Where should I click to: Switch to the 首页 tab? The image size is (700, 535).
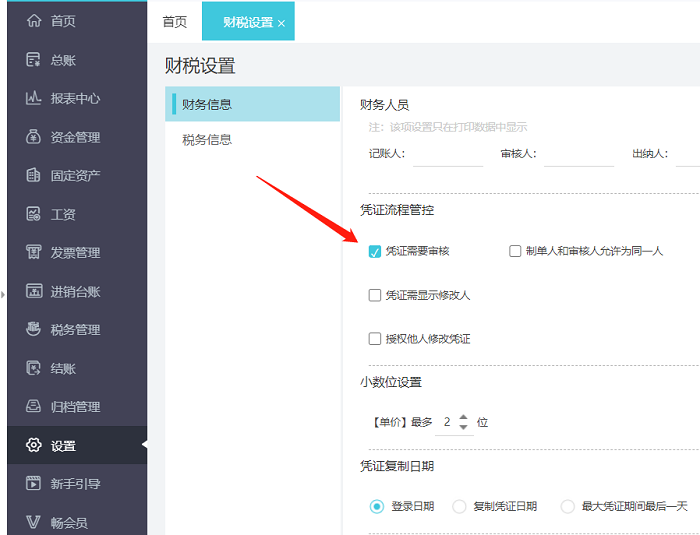click(175, 22)
